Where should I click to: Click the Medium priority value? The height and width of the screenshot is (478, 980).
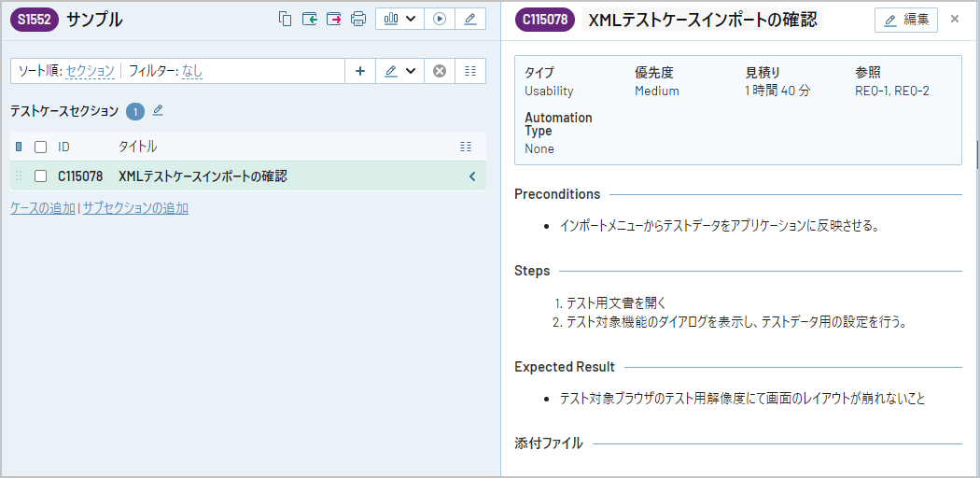pyautogui.click(x=657, y=91)
